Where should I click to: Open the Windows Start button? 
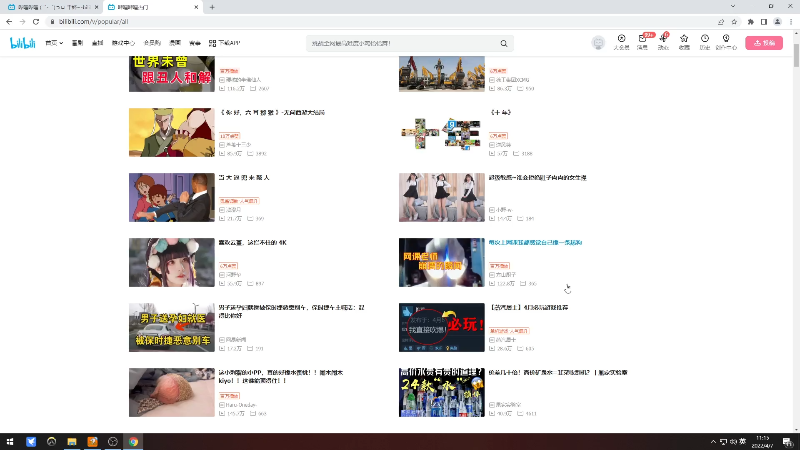[10, 442]
